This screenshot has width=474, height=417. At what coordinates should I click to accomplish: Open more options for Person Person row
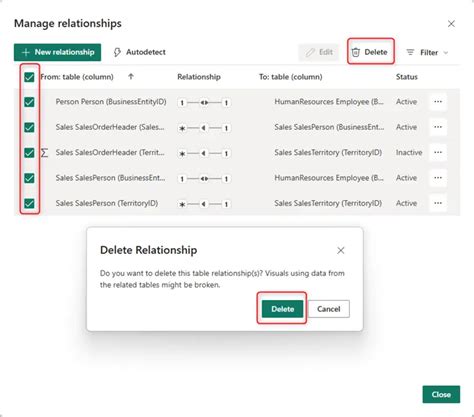[x=438, y=102]
